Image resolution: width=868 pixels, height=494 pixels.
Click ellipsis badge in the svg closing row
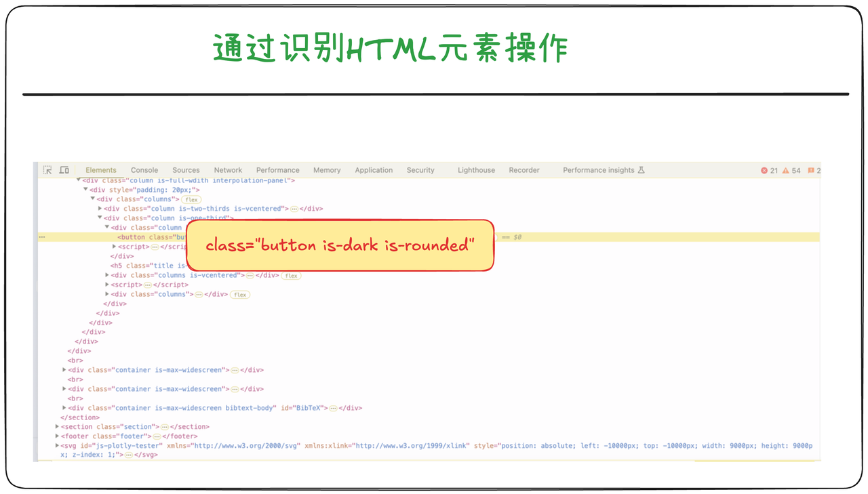[x=129, y=455]
